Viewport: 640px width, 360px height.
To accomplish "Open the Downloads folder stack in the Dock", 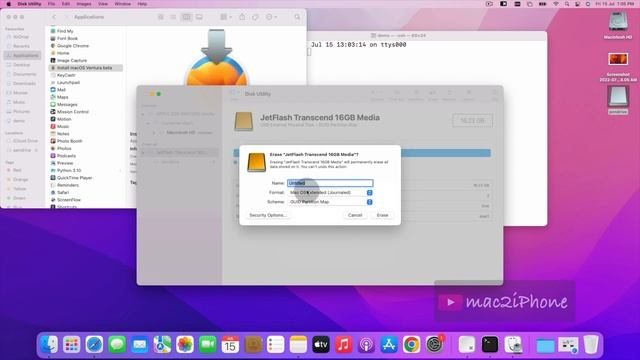I will 545,345.
